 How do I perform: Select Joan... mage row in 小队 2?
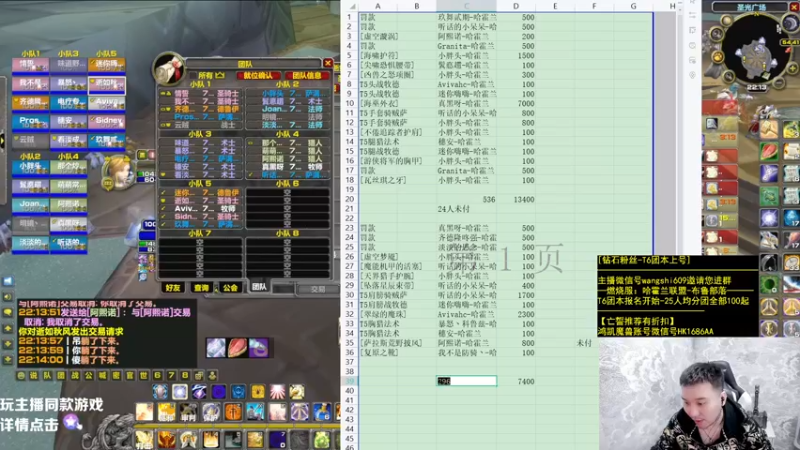[x=288, y=109]
